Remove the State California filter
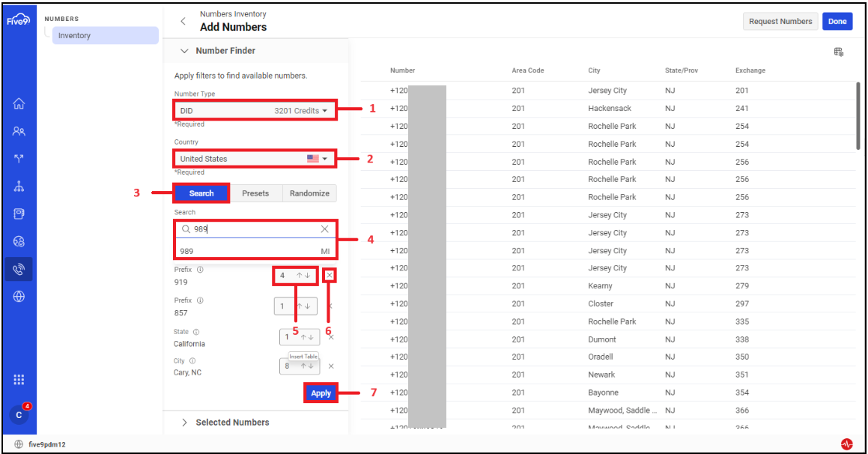 tap(331, 337)
